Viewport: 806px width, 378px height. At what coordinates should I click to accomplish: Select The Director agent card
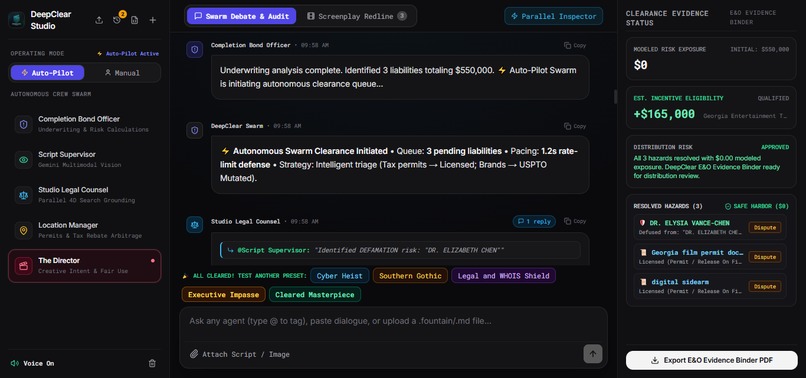[x=85, y=266]
